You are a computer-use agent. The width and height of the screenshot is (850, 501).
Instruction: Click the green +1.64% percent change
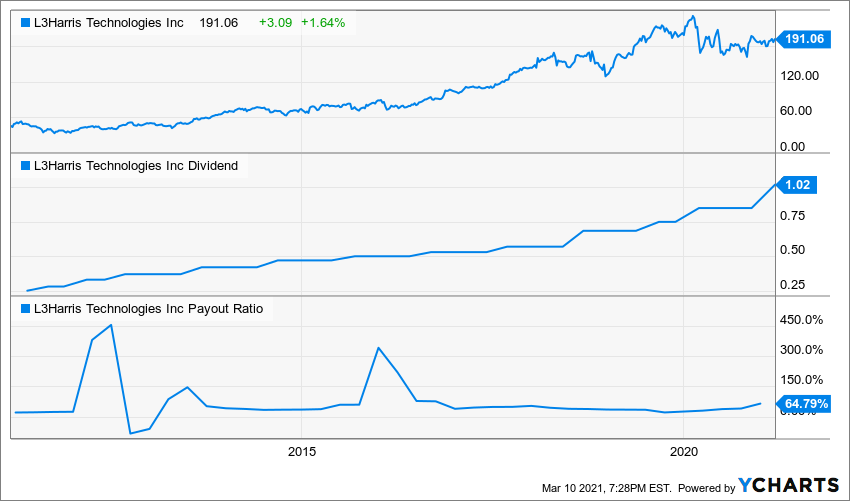coord(323,23)
